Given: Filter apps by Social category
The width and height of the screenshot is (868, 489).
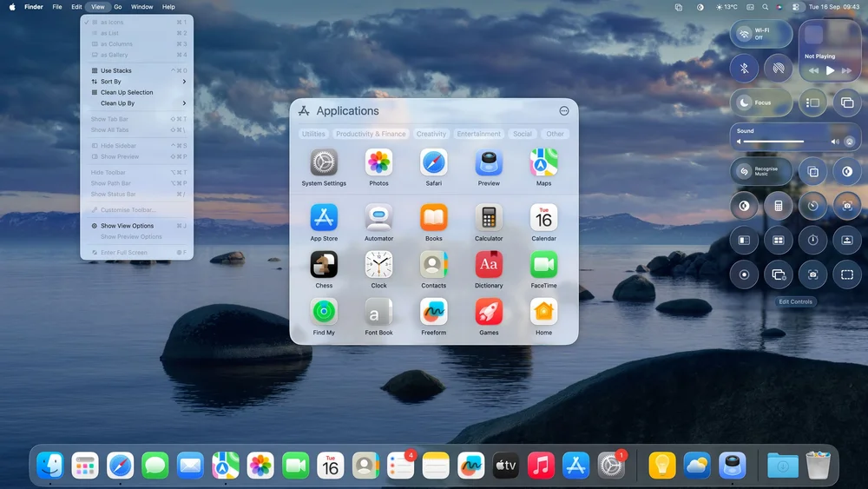Looking at the screenshot, I should [522, 134].
